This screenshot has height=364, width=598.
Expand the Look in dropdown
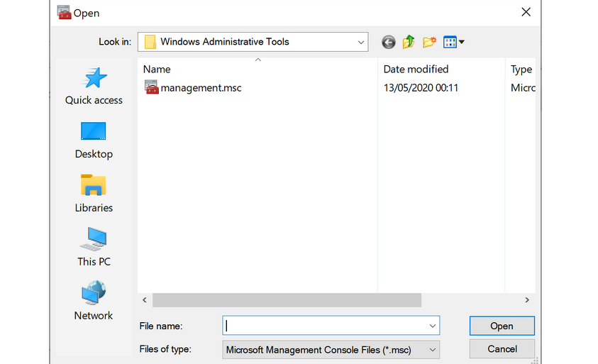tap(360, 42)
